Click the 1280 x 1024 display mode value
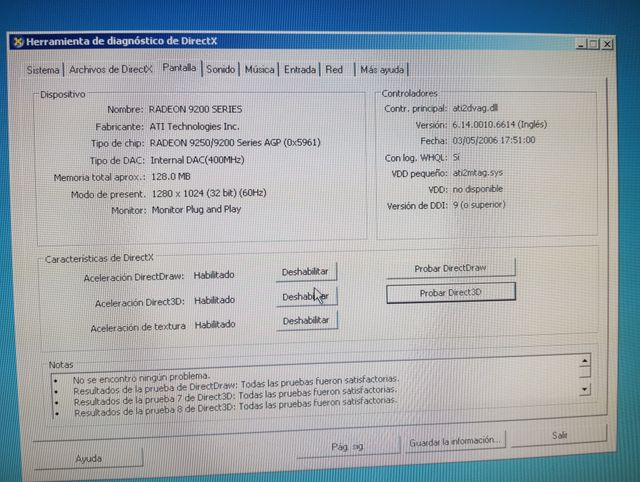640x482 pixels. click(x=209, y=193)
